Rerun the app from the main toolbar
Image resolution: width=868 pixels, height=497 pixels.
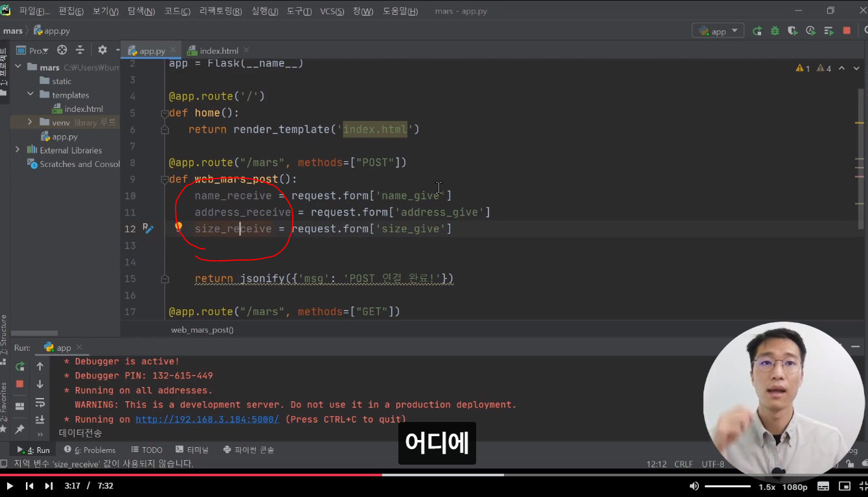click(757, 31)
